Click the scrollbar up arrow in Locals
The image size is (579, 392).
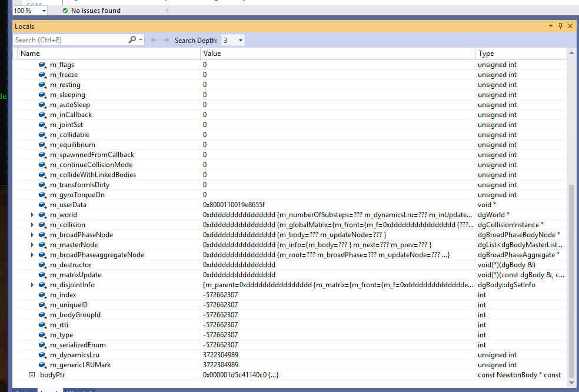pyautogui.click(x=571, y=54)
